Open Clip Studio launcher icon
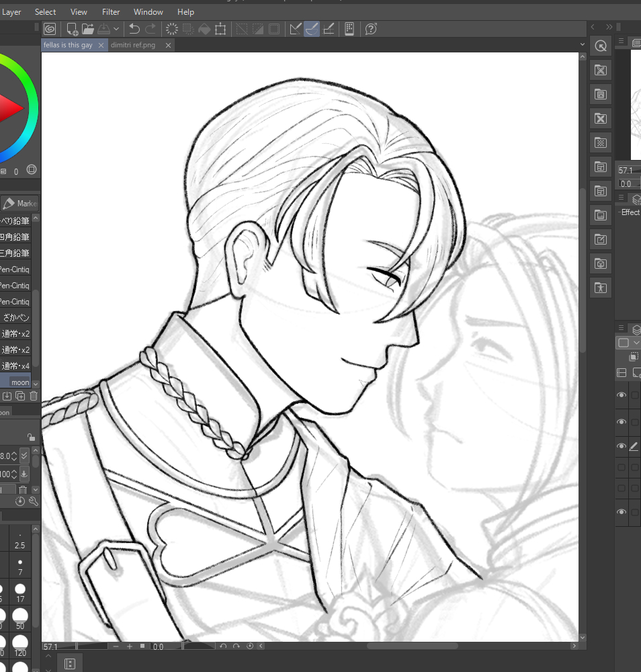Viewport: 641px width, 672px height. 50,29
